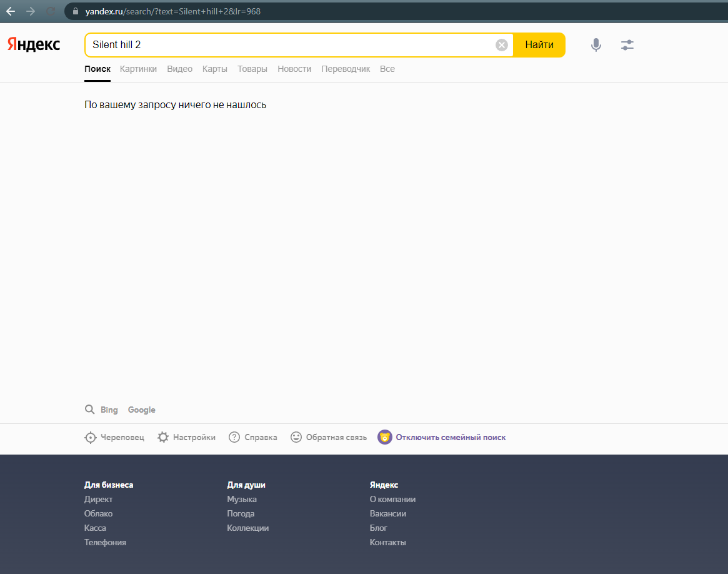Expand the Все services menu
This screenshot has height=574, width=728.
(x=387, y=69)
